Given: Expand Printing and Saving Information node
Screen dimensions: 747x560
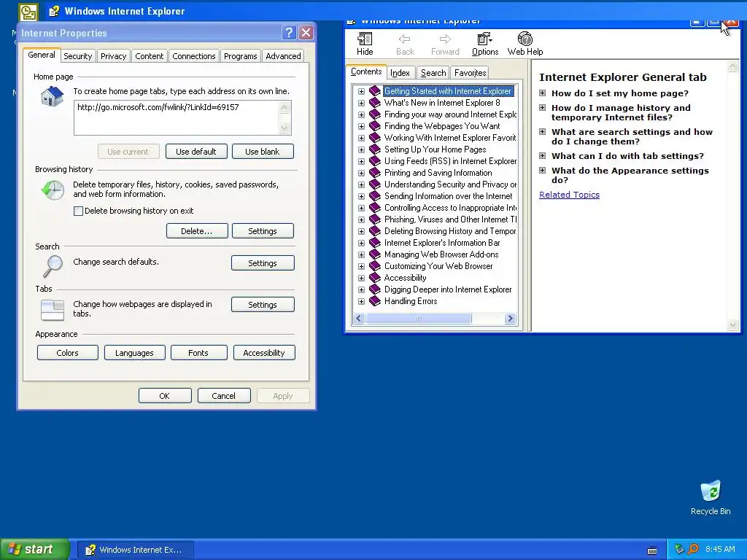Looking at the screenshot, I should [x=361, y=173].
